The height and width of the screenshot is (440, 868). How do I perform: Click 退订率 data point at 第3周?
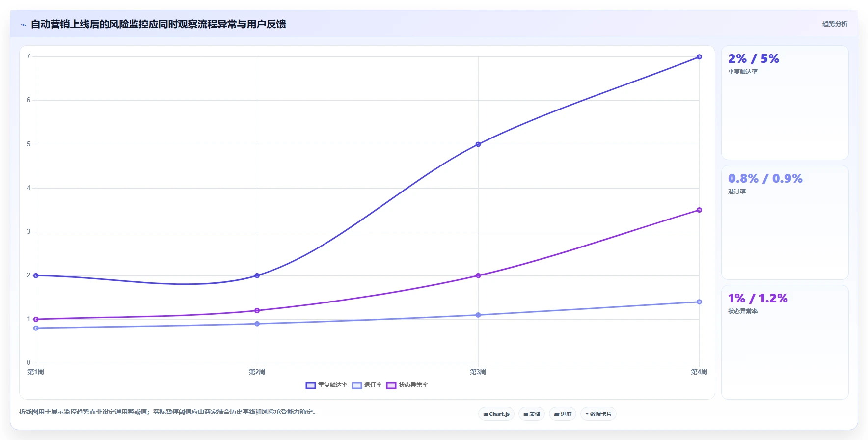(x=478, y=315)
